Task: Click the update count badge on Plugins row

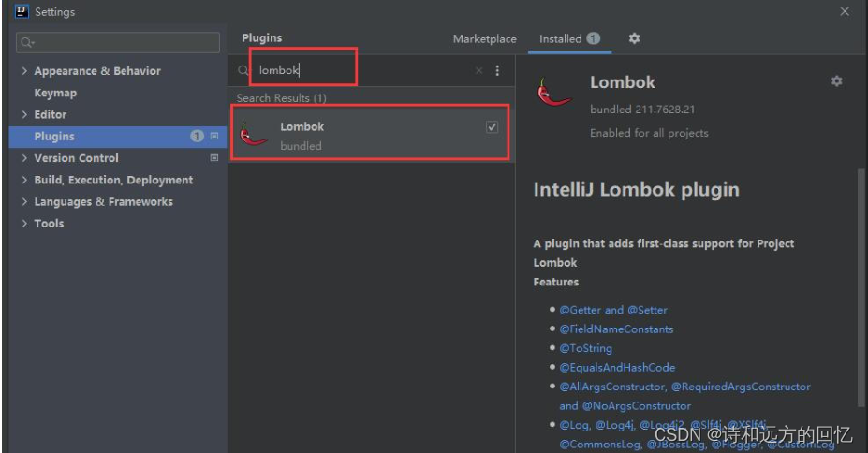Action: [x=197, y=136]
